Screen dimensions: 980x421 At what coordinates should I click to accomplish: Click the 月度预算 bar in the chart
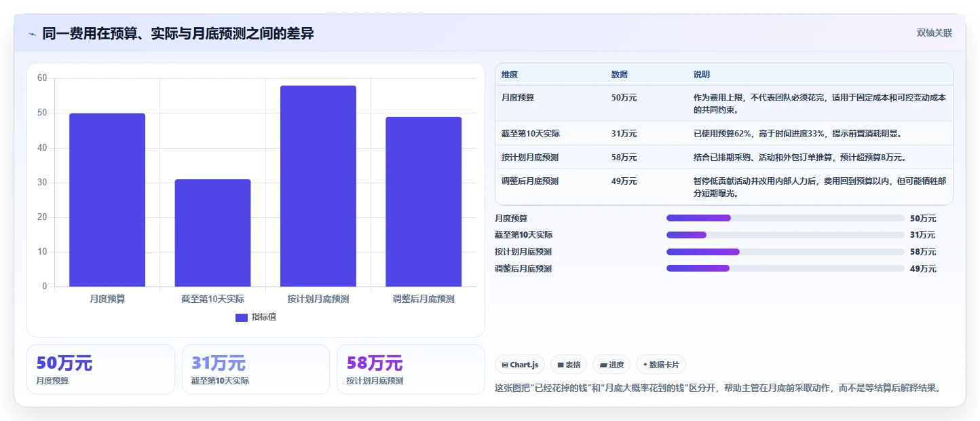(x=107, y=200)
